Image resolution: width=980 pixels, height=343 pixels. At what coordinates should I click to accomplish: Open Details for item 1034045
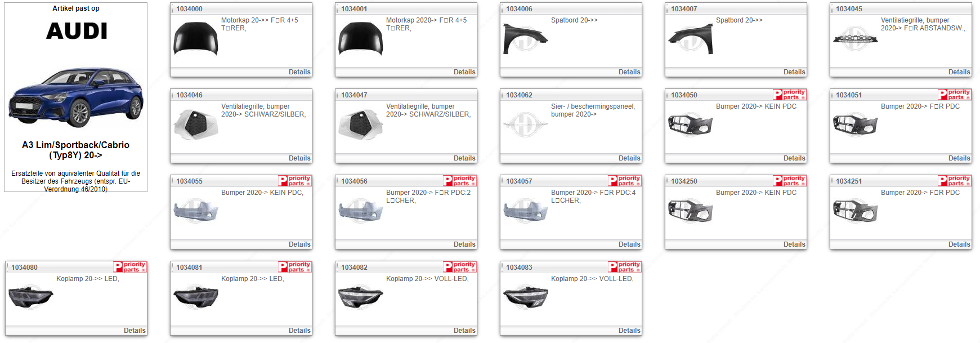[959, 72]
